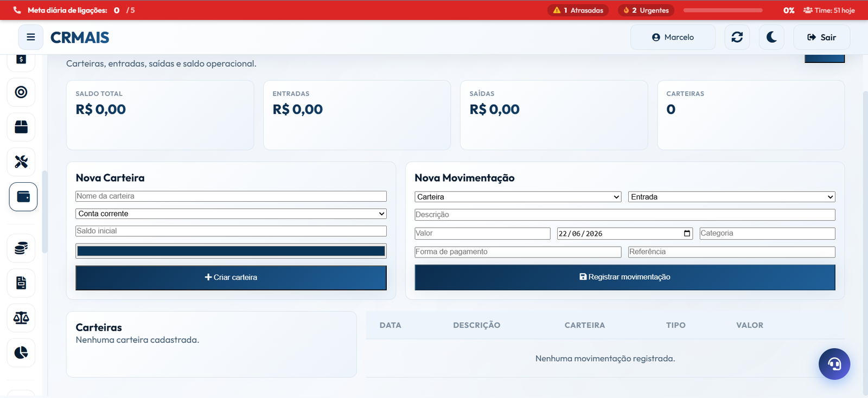Click the sidebar scrollbar thumb
The width and height of the screenshot is (868, 398).
point(44,212)
